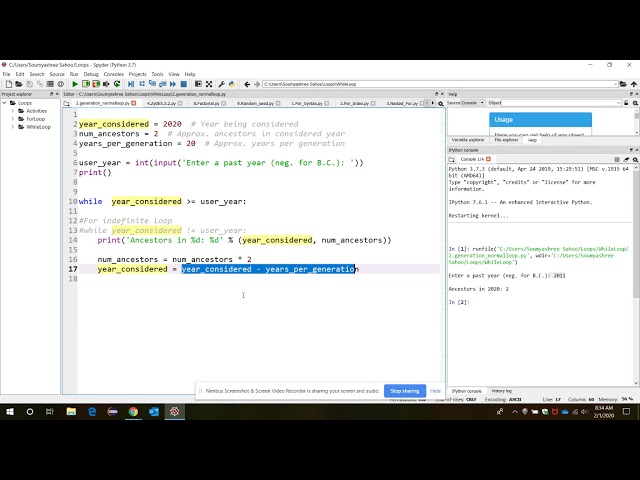Image resolution: width=640 pixels, height=480 pixels.
Task: Run selection or current line
Action: click(106, 84)
